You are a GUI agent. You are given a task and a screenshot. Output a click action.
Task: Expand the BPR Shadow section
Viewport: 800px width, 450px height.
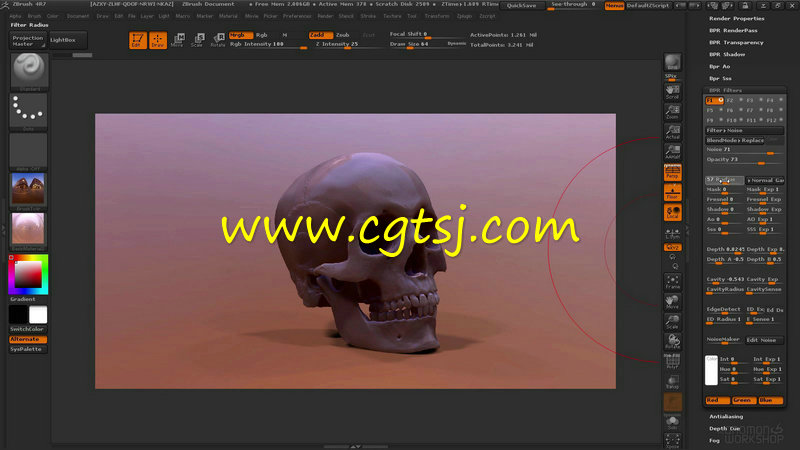click(727, 55)
